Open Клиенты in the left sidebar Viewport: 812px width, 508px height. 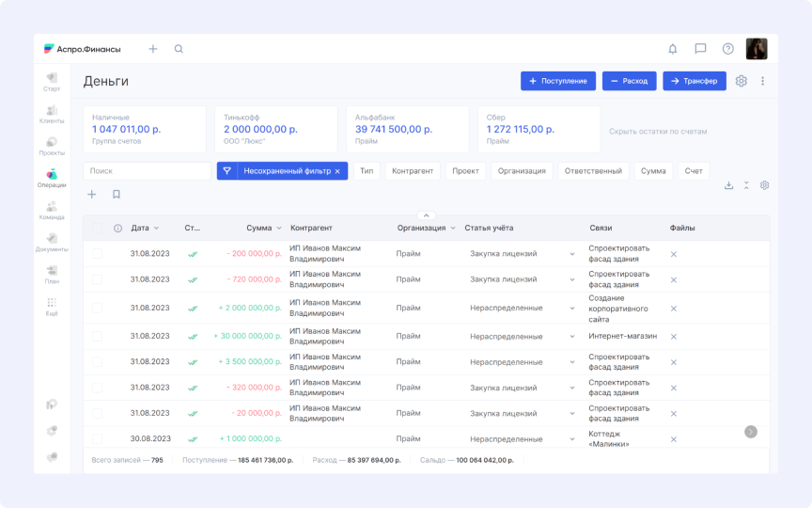(52, 114)
